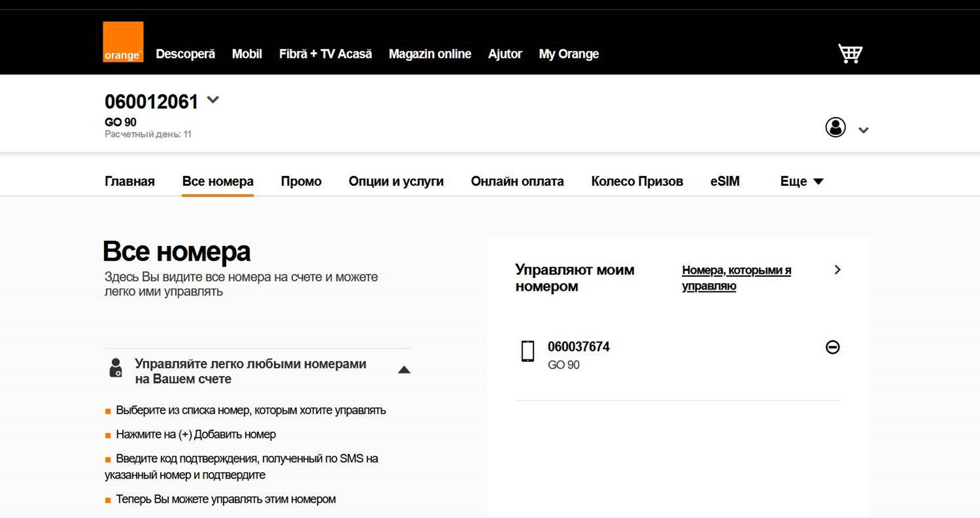Click the person icon next to 'Управляйте легко'

116,368
